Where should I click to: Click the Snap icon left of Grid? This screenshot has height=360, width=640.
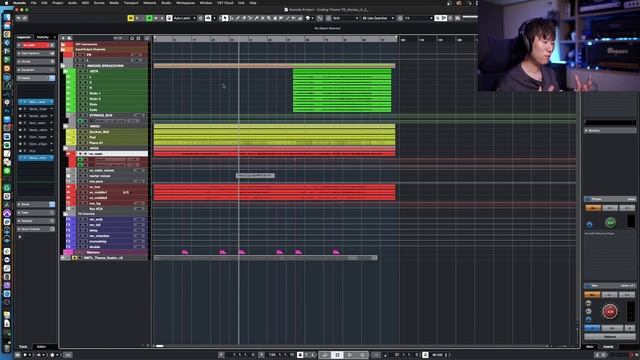tap(329, 18)
